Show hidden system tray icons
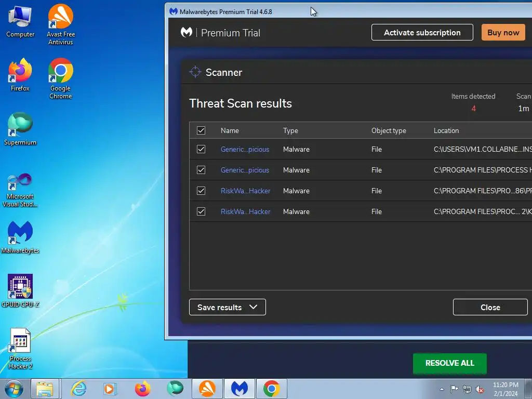Screen dimensions: 532x399 (442, 389)
